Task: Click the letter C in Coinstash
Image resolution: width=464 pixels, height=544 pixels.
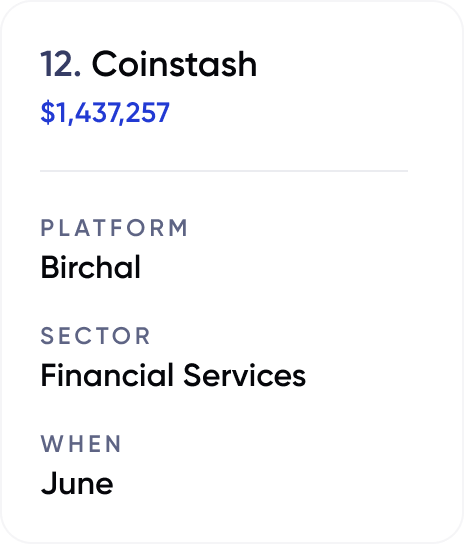Action: pos(103,64)
